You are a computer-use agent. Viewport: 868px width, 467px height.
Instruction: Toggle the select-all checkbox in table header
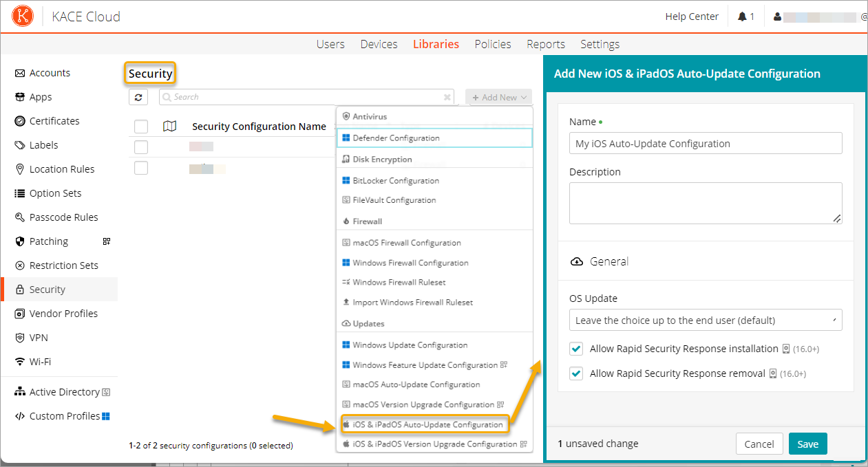point(141,127)
